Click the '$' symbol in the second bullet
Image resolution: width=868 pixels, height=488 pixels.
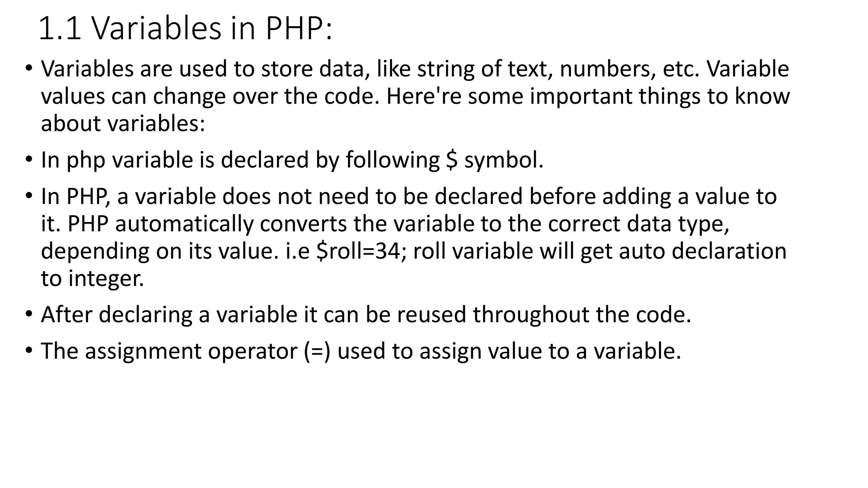point(452,160)
